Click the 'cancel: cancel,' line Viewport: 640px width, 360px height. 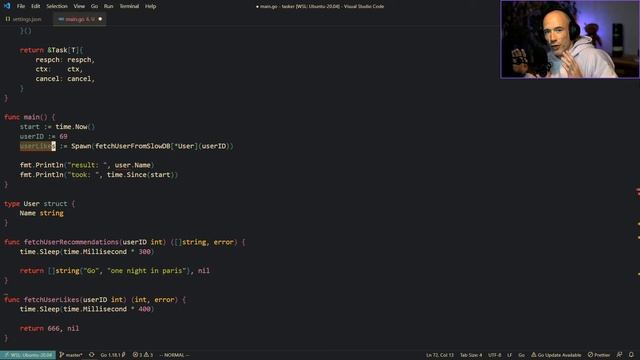click(x=65, y=79)
